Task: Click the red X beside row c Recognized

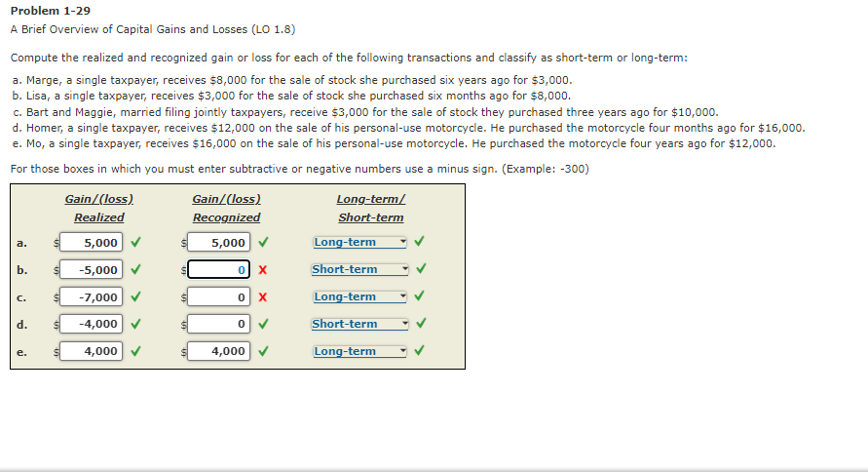Action: [x=263, y=296]
